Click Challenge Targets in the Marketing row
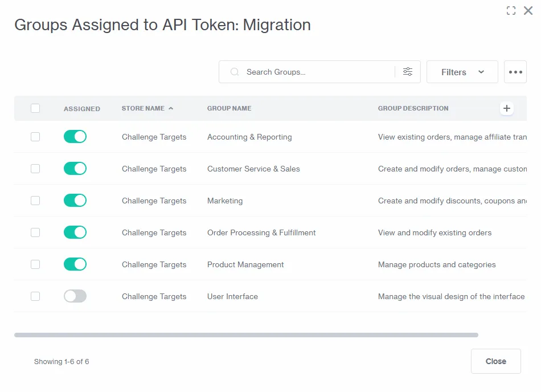541x392 pixels. 154,201
